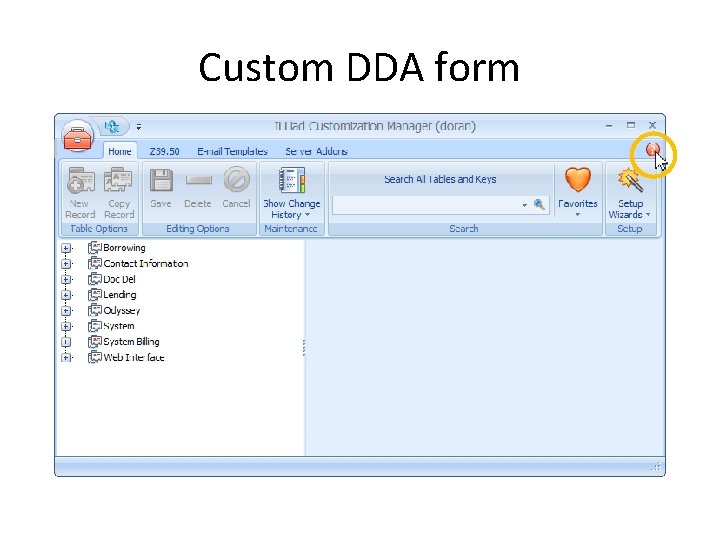Close the Customization Manager window
Screen dimensions: 720x540
(x=652, y=125)
